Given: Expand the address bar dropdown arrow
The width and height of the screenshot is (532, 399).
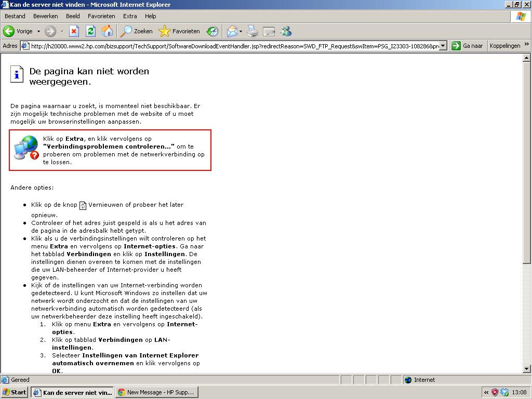Looking at the screenshot, I should pos(443,46).
